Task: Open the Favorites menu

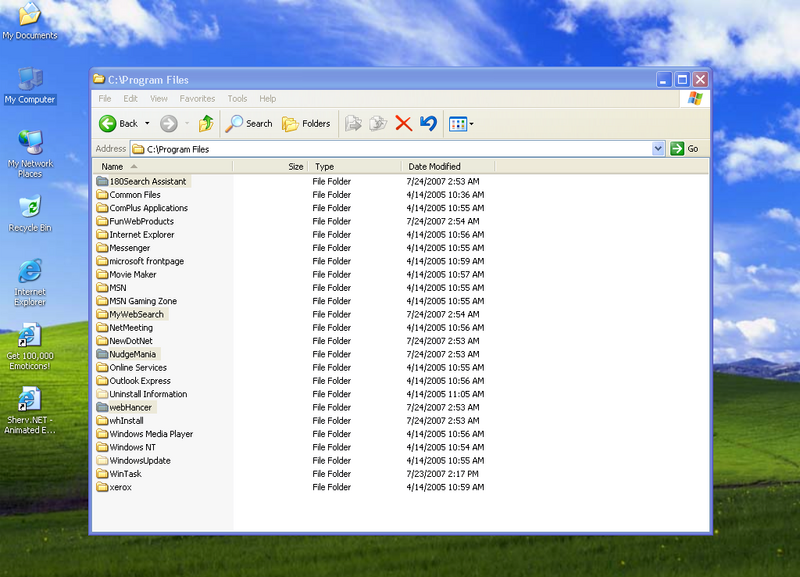Action: [197, 98]
